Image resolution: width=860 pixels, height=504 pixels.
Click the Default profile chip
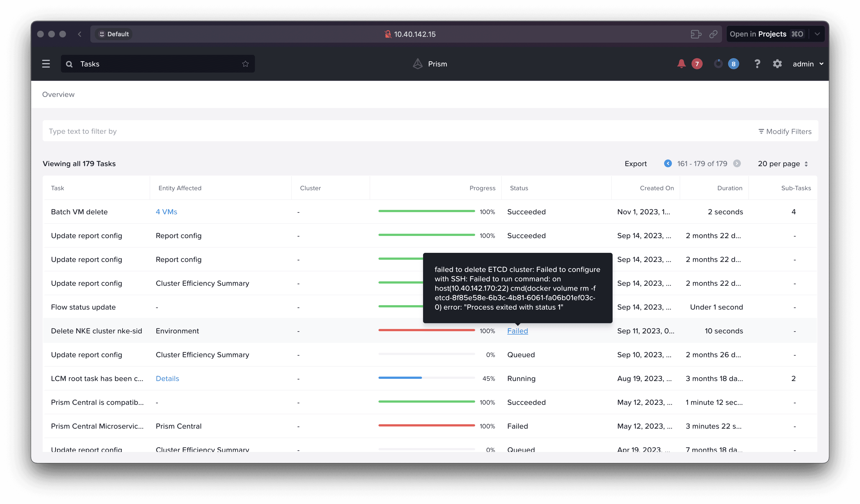click(x=114, y=34)
